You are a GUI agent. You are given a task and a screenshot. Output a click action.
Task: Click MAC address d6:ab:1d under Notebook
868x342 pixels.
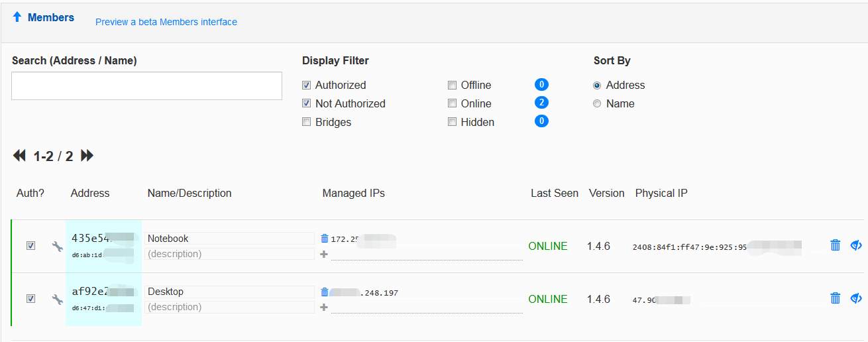[x=103, y=255]
